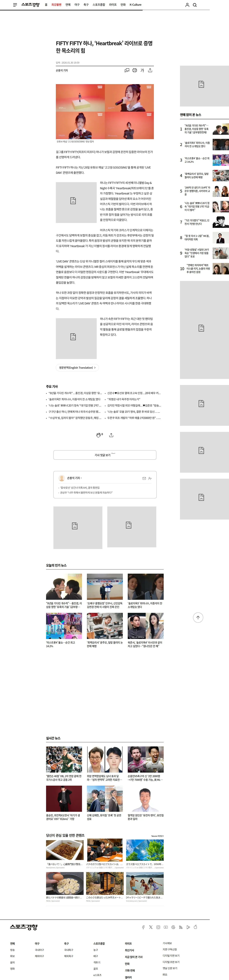The width and height of the screenshot is (229, 980).
Task: Select the 연예 menu in the header
Action: (68, 5)
